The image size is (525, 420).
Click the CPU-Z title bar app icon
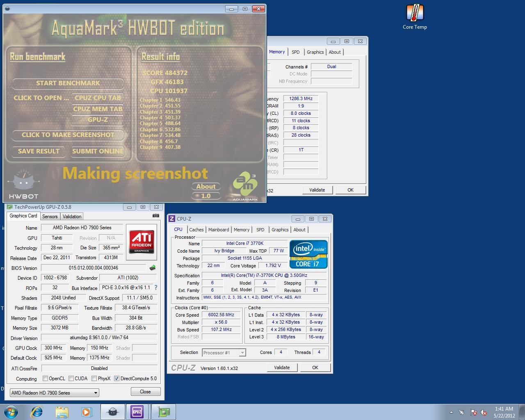pos(172,219)
